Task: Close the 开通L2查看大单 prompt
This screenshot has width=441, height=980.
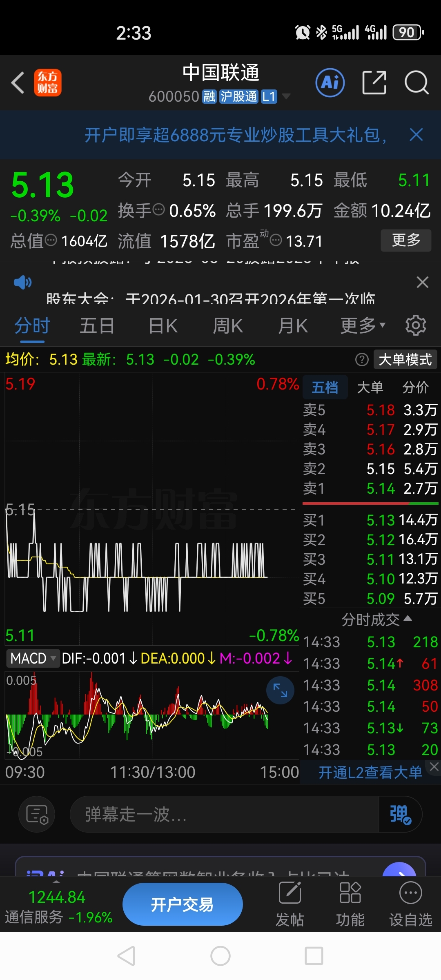Action: coord(434,767)
